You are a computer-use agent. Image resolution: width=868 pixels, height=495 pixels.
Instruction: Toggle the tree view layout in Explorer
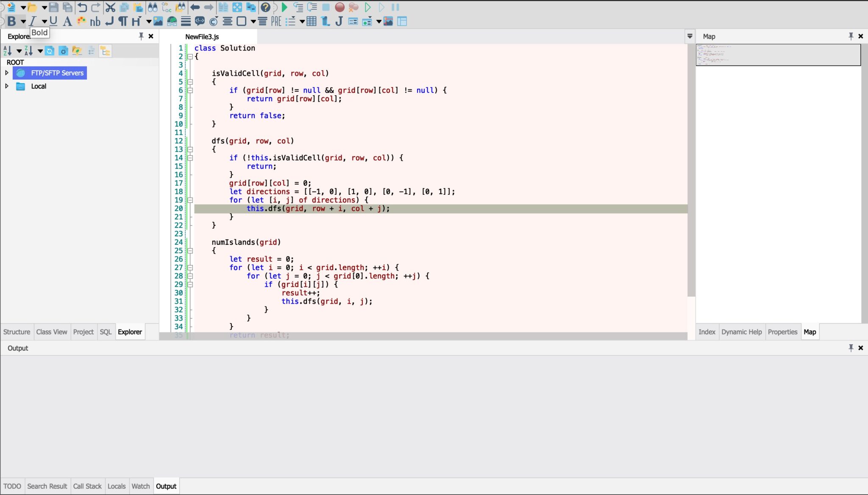tap(105, 50)
